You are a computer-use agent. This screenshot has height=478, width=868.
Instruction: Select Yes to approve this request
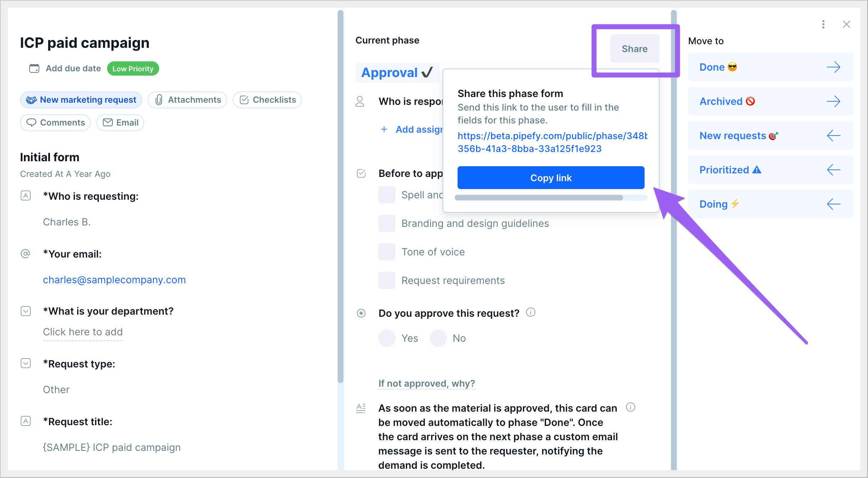click(387, 338)
